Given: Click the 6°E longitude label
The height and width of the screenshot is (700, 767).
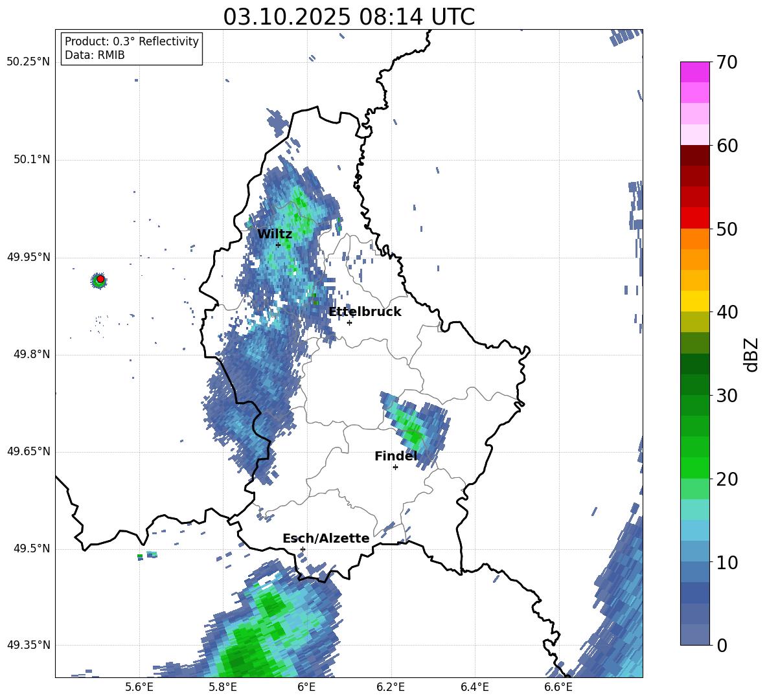Looking at the screenshot, I should click(x=306, y=687).
